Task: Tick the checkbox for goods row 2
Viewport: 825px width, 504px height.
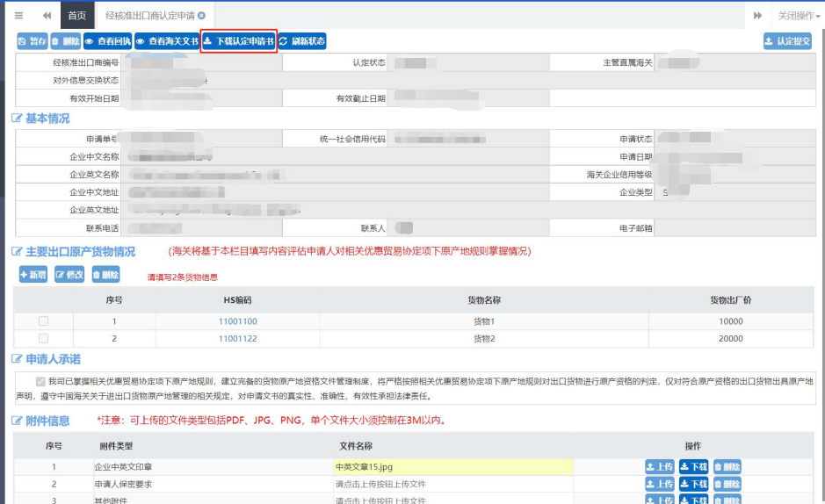Action: pyautogui.click(x=43, y=338)
